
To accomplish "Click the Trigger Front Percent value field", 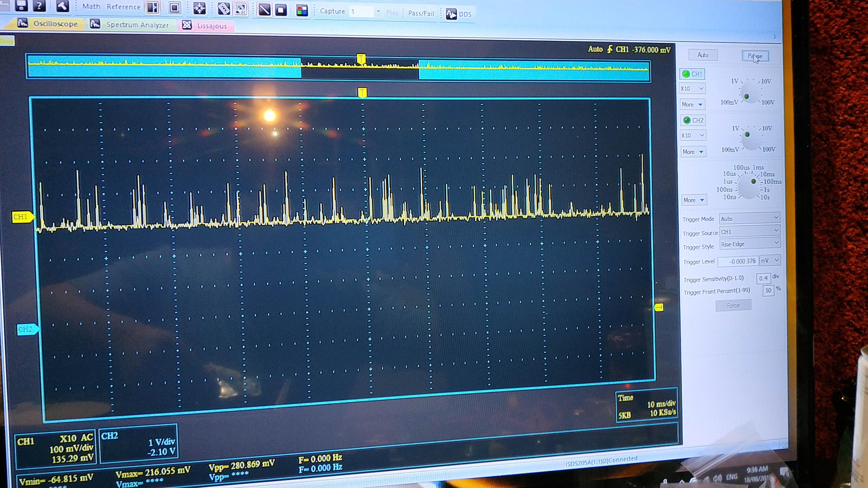I will coord(768,290).
